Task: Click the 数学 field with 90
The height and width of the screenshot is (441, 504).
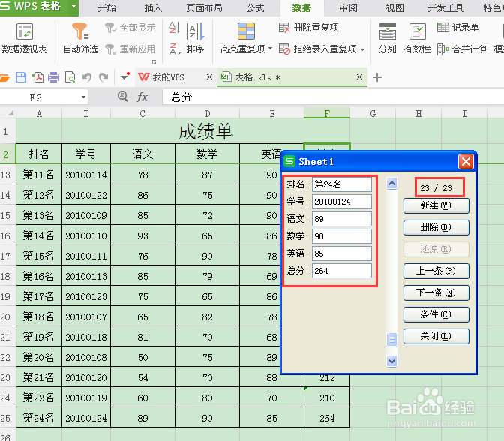Action: coord(342,236)
